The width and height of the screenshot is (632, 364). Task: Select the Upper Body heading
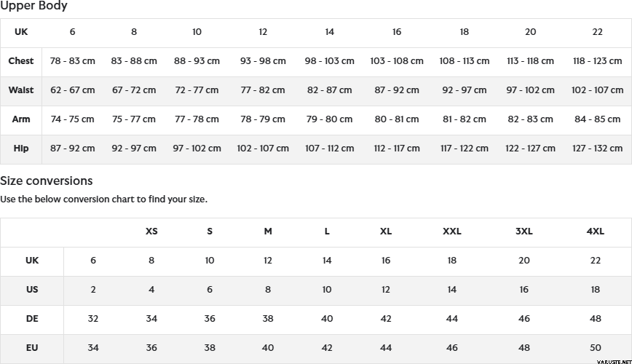[x=33, y=7]
